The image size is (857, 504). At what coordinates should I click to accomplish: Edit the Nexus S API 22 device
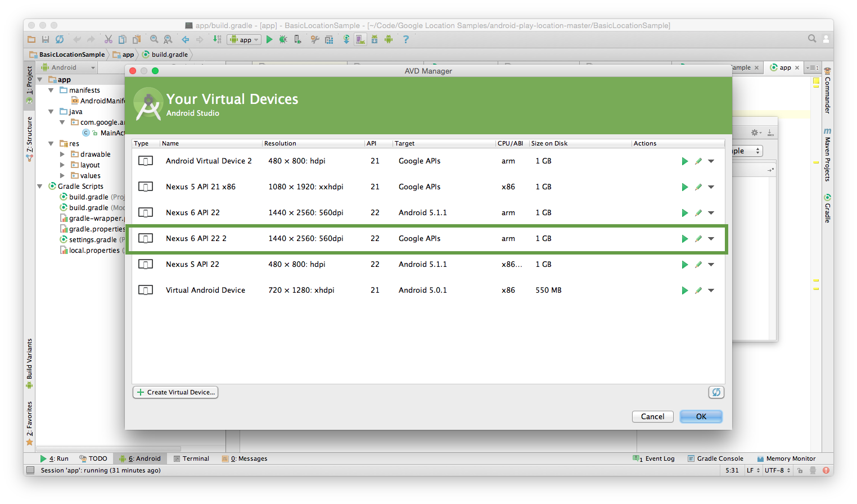[698, 265]
